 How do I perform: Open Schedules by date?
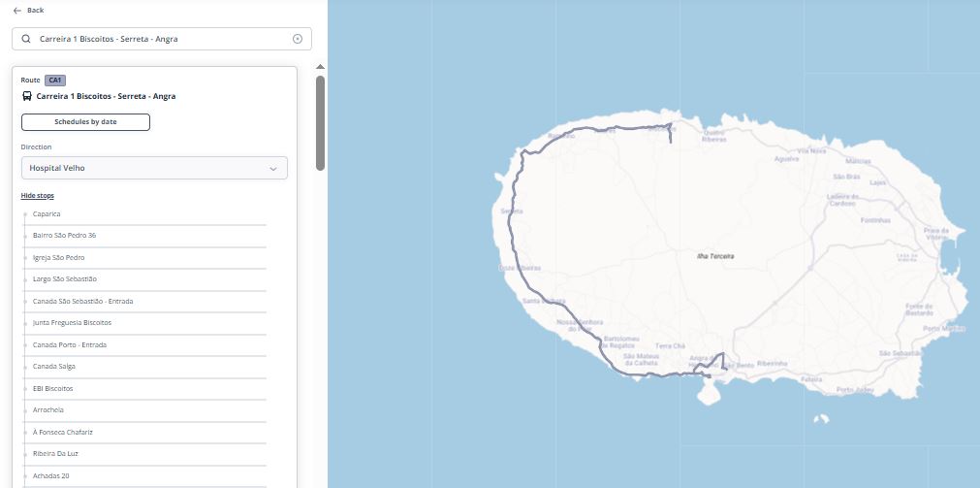point(85,122)
